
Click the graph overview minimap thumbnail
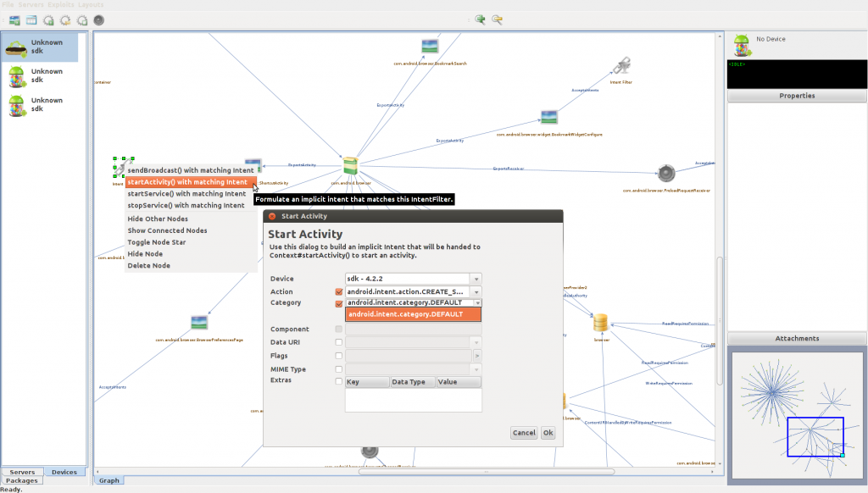tap(797, 415)
